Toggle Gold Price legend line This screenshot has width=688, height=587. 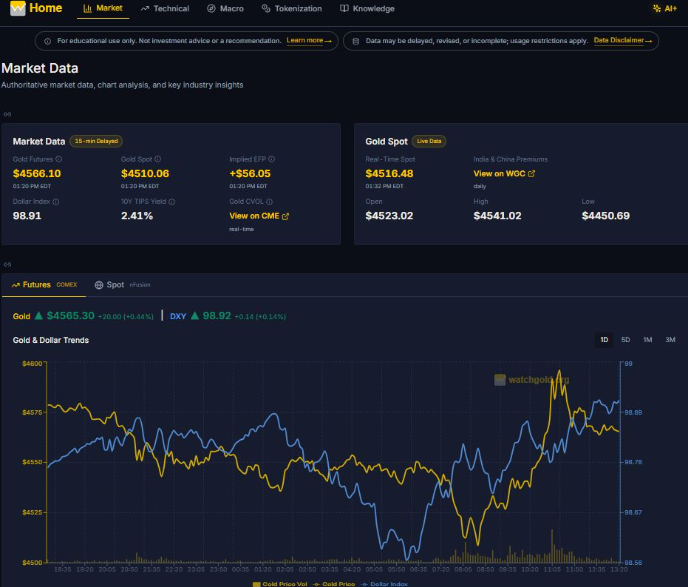pos(334,583)
